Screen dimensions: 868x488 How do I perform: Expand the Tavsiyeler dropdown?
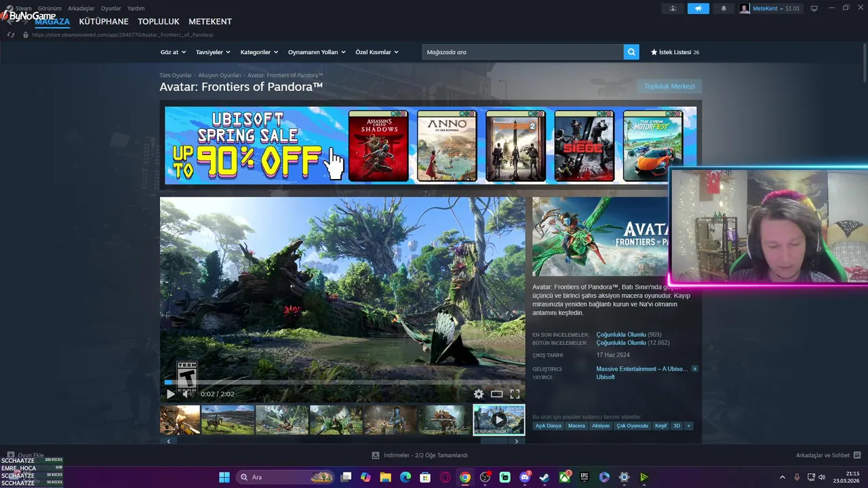pos(213,52)
